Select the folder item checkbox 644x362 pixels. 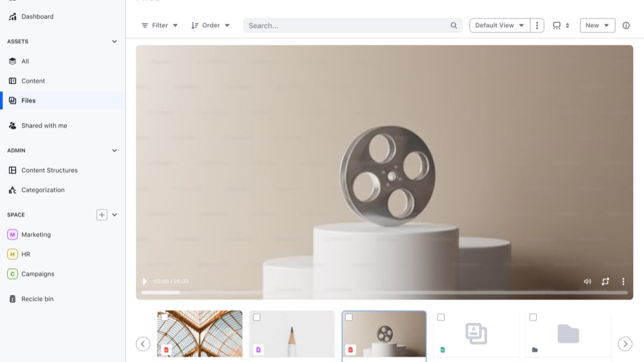(533, 317)
